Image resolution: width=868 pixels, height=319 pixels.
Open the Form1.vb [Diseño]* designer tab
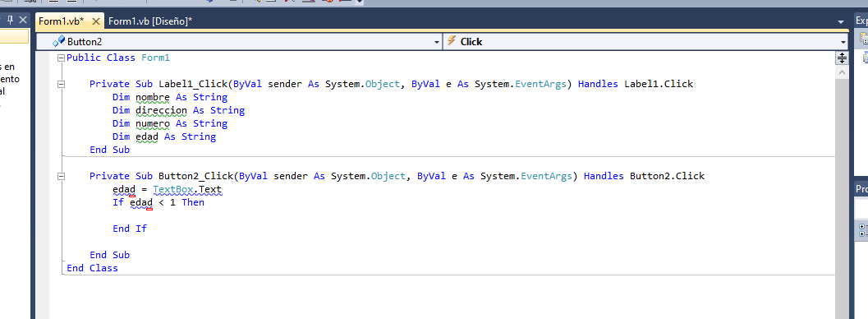point(150,21)
